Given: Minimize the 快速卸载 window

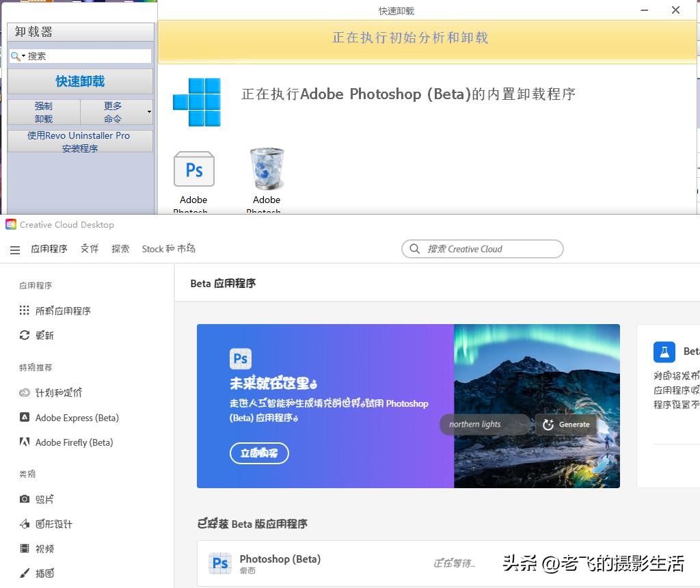Looking at the screenshot, I should click(644, 10).
